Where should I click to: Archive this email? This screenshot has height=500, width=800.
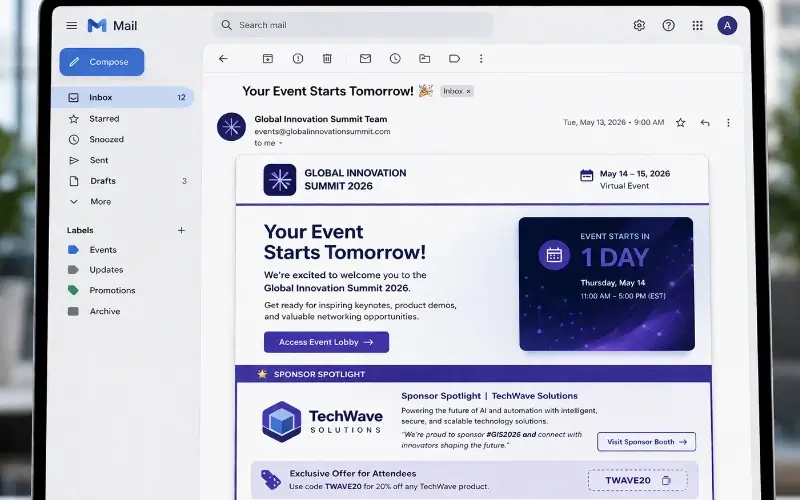268,59
